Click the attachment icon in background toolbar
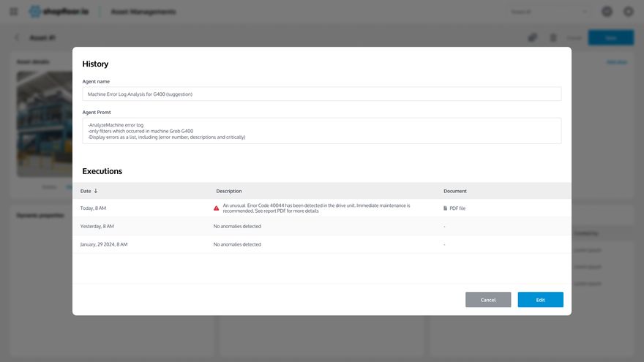Image resolution: width=644 pixels, height=362 pixels. click(532, 38)
